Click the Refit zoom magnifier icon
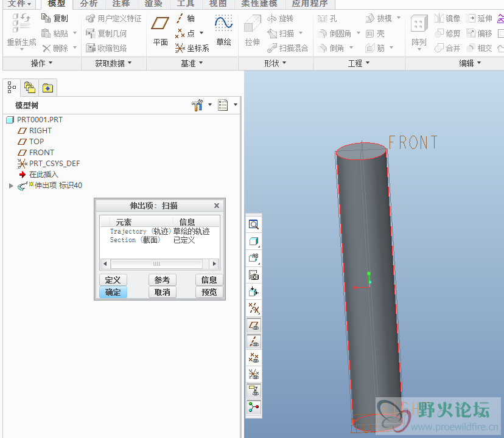Screen dimensions: 504x438 point(254,224)
